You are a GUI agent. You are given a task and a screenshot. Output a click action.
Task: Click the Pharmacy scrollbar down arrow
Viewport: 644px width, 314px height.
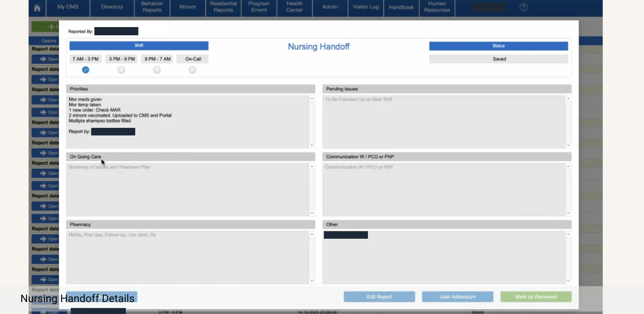tap(312, 281)
